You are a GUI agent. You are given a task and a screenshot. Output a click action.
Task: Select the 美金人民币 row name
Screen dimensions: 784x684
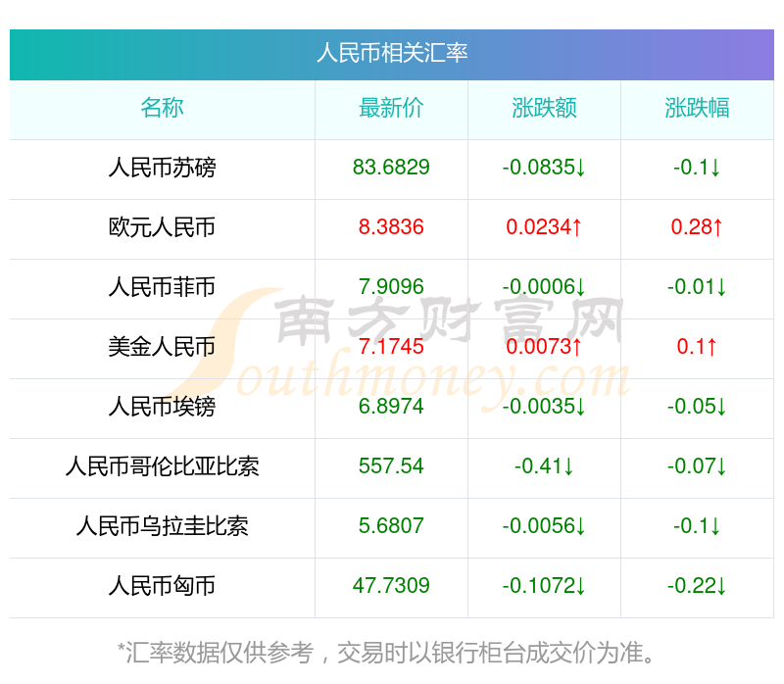pos(162,347)
